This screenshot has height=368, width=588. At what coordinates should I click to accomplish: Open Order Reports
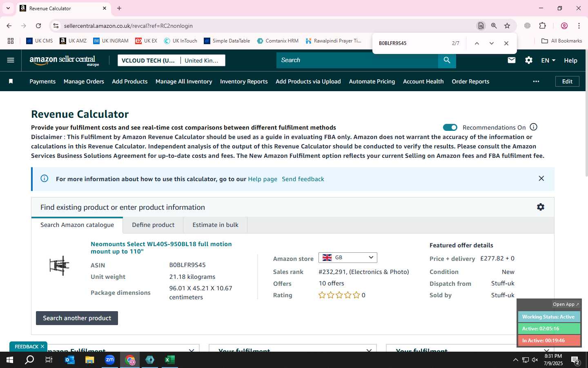470,81
